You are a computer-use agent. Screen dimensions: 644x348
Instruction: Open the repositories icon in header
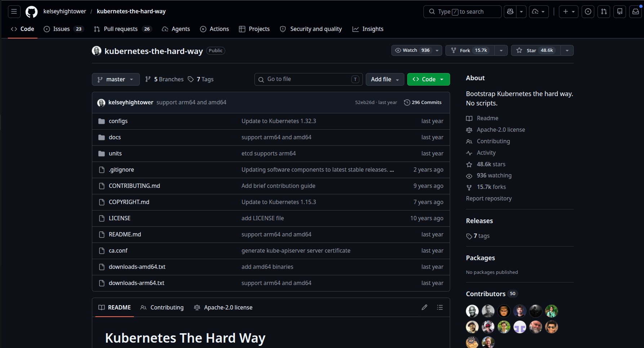pyautogui.click(x=620, y=12)
